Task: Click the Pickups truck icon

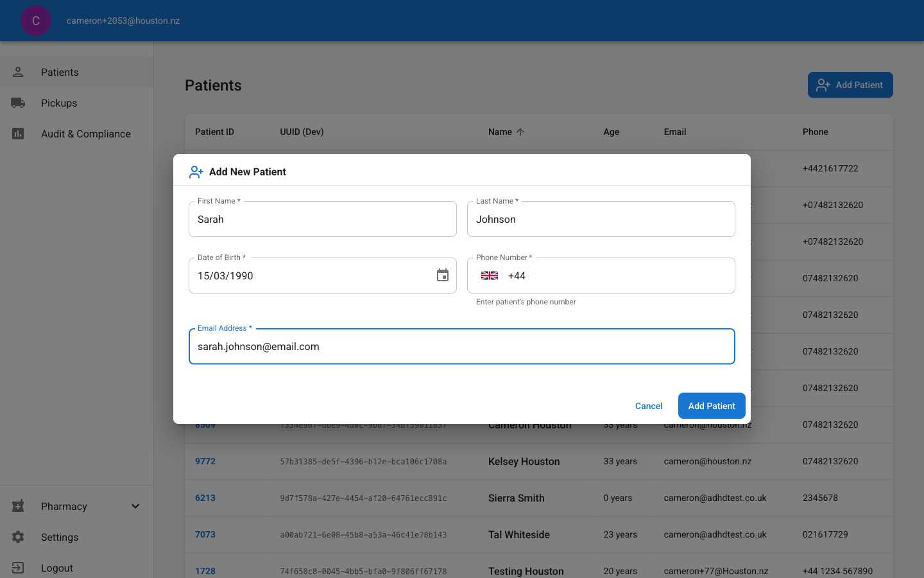Action: pyautogui.click(x=18, y=103)
